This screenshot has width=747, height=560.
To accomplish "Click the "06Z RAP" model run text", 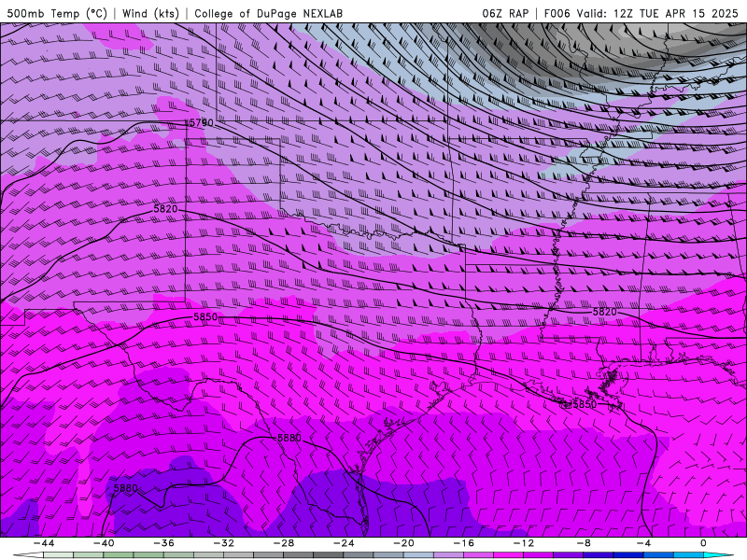I will pos(505,13).
